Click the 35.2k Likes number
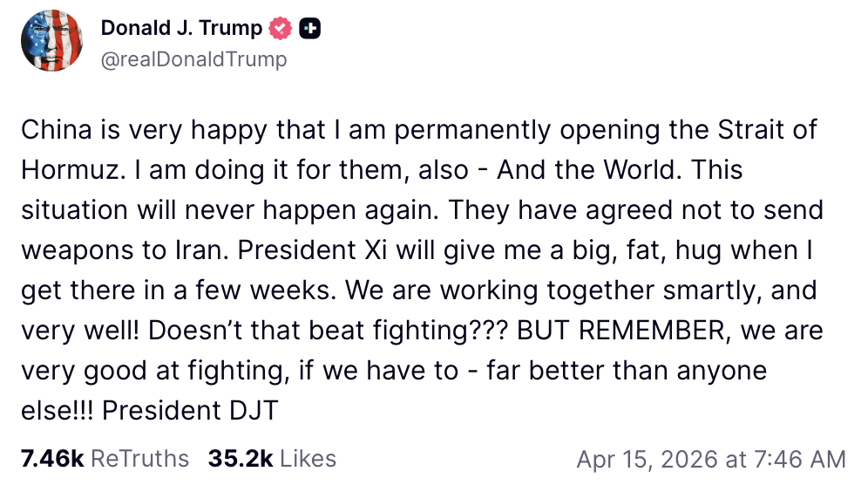The image size is (868, 492). pos(240,459)
